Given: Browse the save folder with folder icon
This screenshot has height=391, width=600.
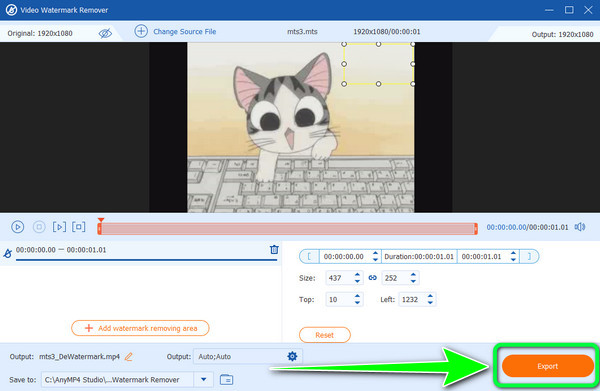Looking at the screenshot, I should 227,380.
